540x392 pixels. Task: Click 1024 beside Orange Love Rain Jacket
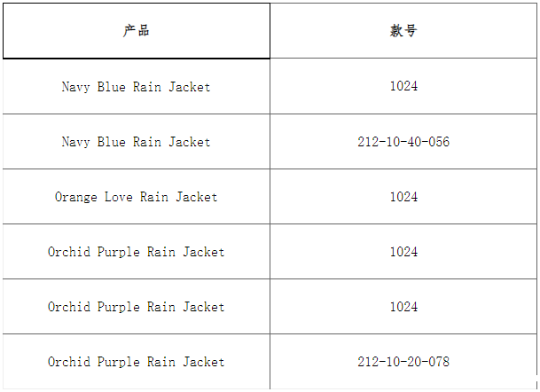pos(403,197)
